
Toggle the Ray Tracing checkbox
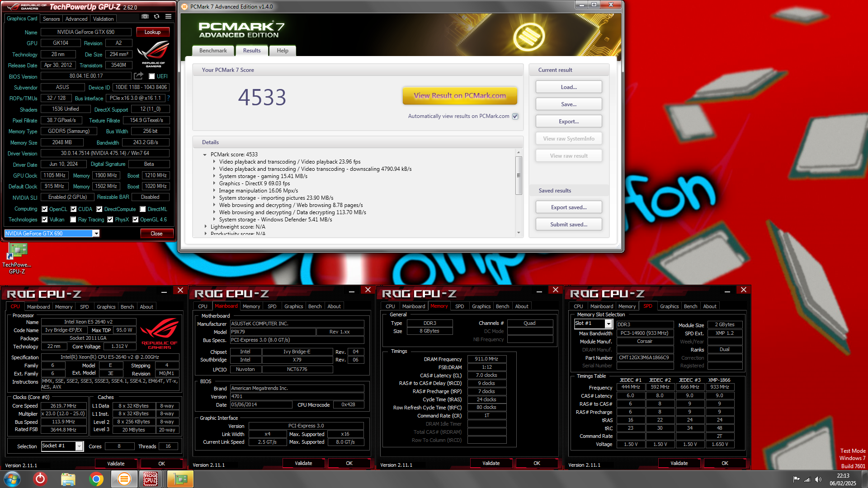click(x=73, y=220)
